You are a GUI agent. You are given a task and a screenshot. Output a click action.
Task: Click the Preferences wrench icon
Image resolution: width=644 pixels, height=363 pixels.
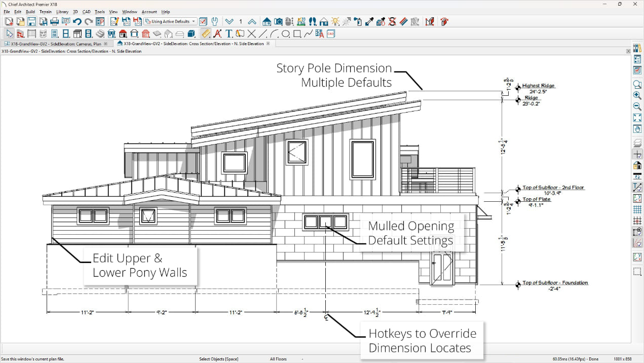214,21
